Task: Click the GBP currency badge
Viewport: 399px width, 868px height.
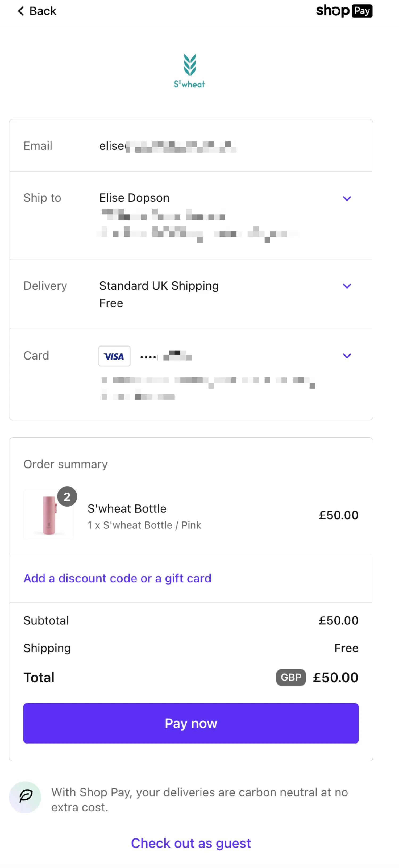Action: pos(290,677)
